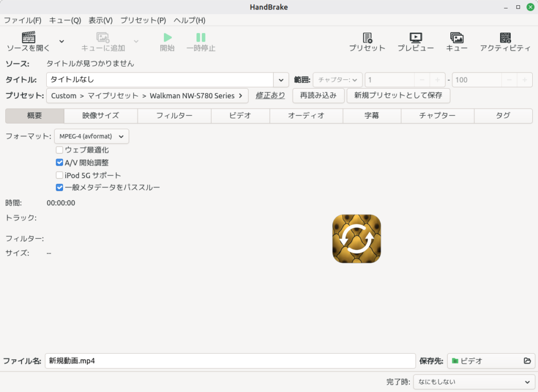Open the ファイル(F) menu
The height and width of the screenshot is (392, 538).
coord(23,20)
